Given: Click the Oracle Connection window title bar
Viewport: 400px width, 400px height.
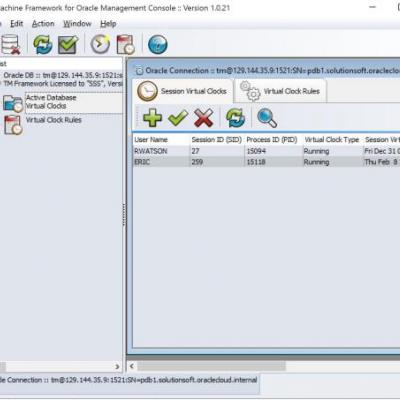Looking at the screenshot, I should pyautogui.click(x=267, y=70).
